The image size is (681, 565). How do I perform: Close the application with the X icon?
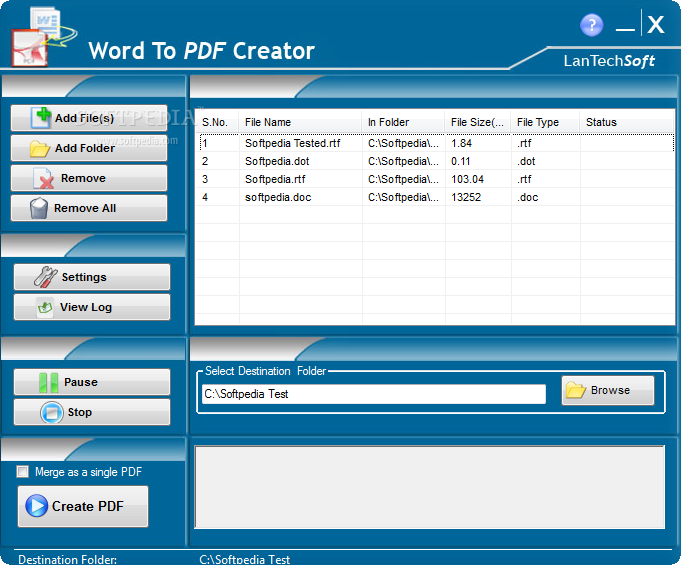coord(655,24)
